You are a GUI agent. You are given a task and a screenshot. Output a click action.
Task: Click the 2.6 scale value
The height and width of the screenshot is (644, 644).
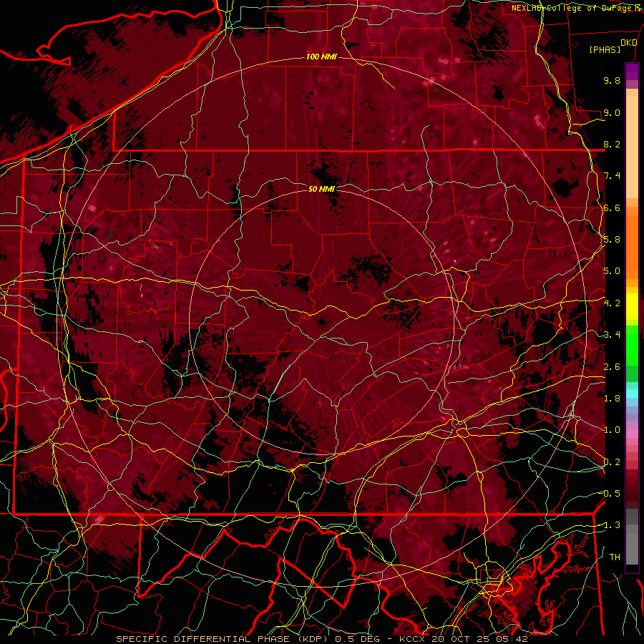point(612,367)
